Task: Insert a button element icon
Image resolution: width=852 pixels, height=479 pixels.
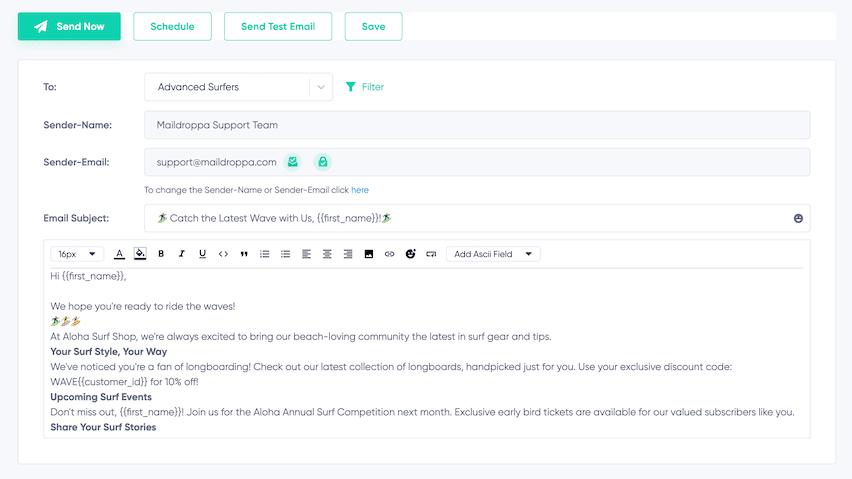Action: [x=431, y=254]
